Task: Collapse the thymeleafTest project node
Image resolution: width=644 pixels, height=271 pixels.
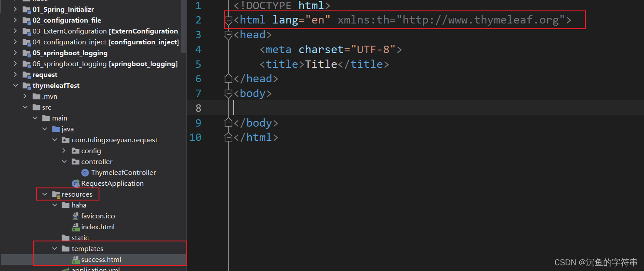Action: tap(16, 85)
